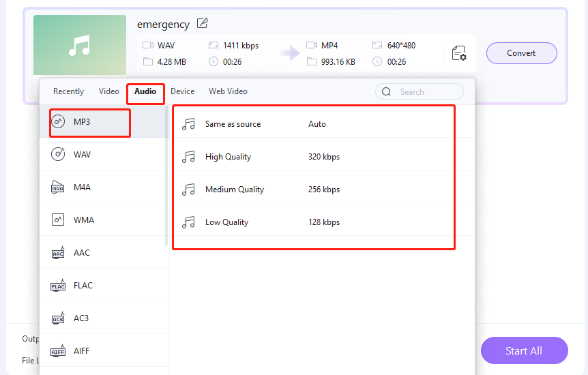Click the emergency audio thumbnail
This screenshot has height=375, width=588.
[80, 45]
